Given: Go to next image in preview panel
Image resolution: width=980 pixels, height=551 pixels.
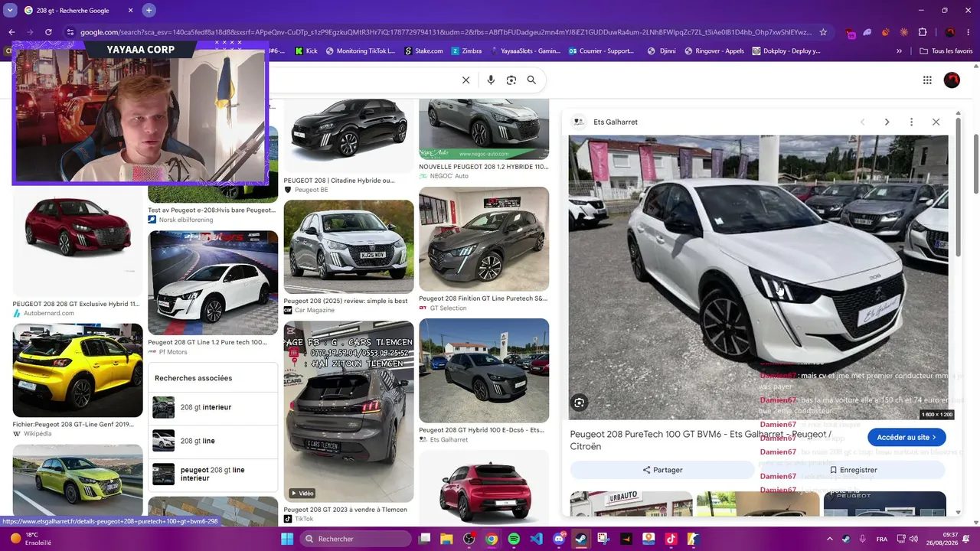Looking at the screenshot, I should 887,122.
